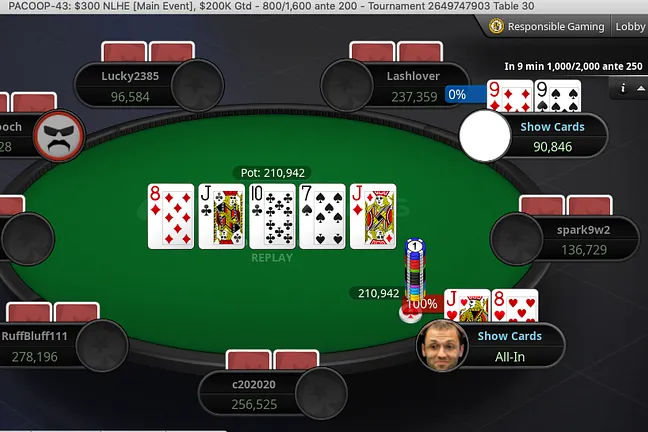Select Lucky2385's player name plate
The image size is (648, 432).
(x=130, y=86)
